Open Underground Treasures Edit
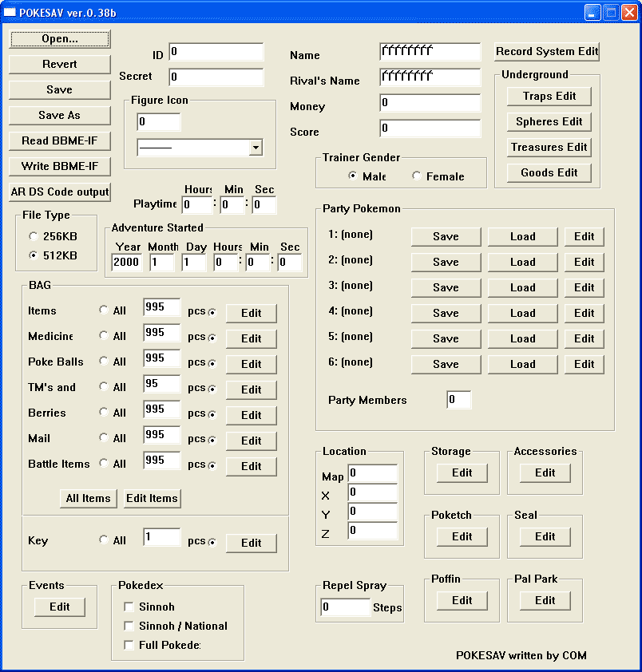 [549, 148]
